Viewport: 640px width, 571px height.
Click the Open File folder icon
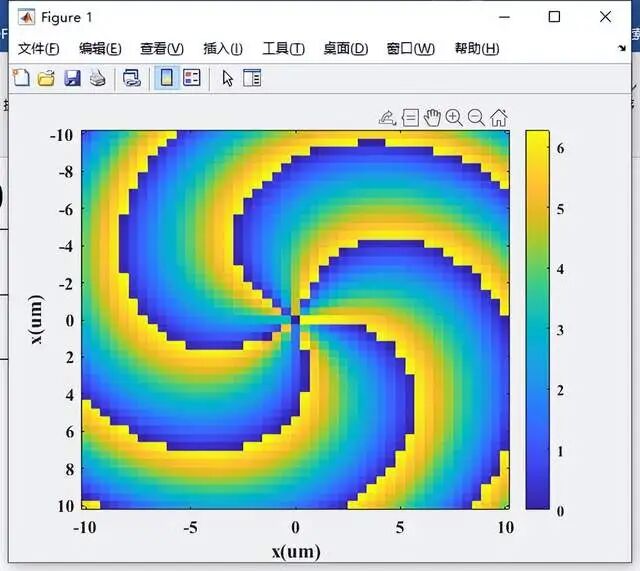(46, 78)
